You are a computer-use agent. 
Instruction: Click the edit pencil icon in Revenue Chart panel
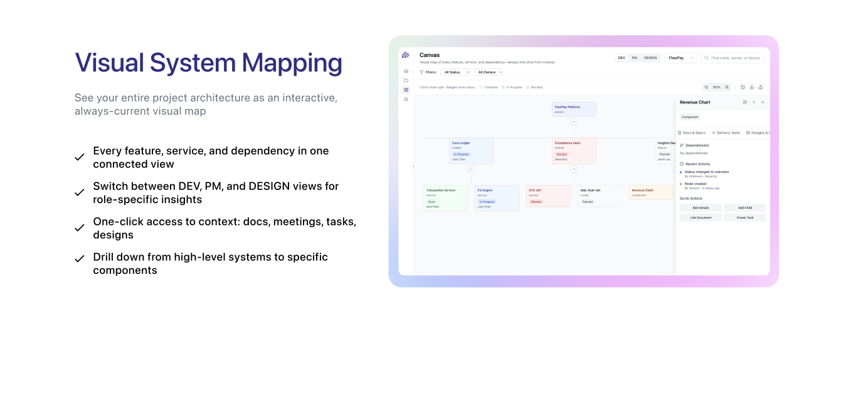(745, 102)
